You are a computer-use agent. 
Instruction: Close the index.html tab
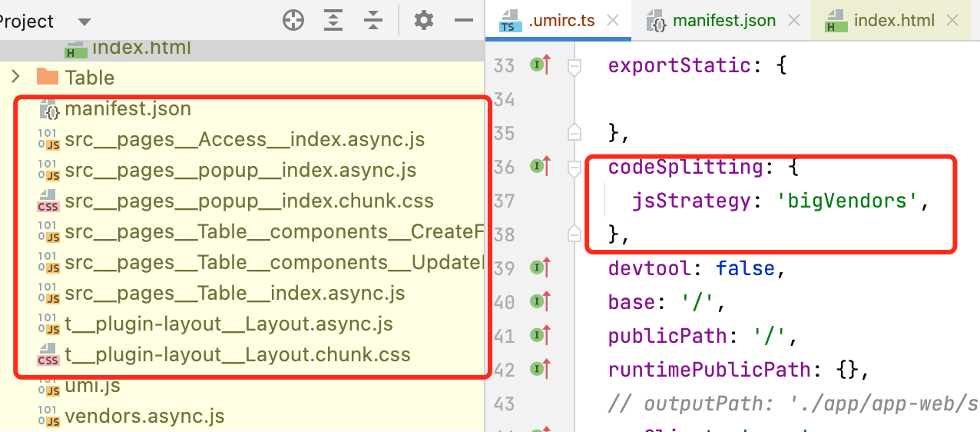pos(953,21)
